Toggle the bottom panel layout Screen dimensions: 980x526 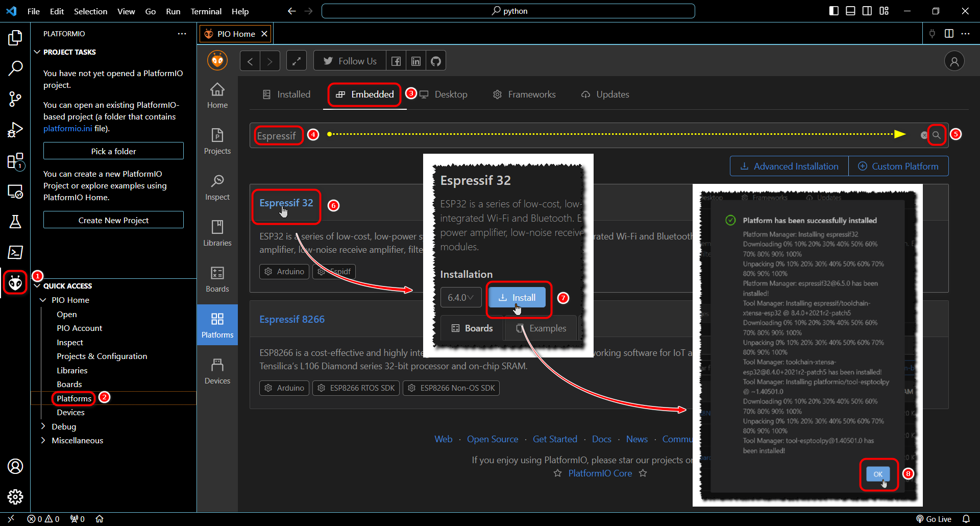850,11
